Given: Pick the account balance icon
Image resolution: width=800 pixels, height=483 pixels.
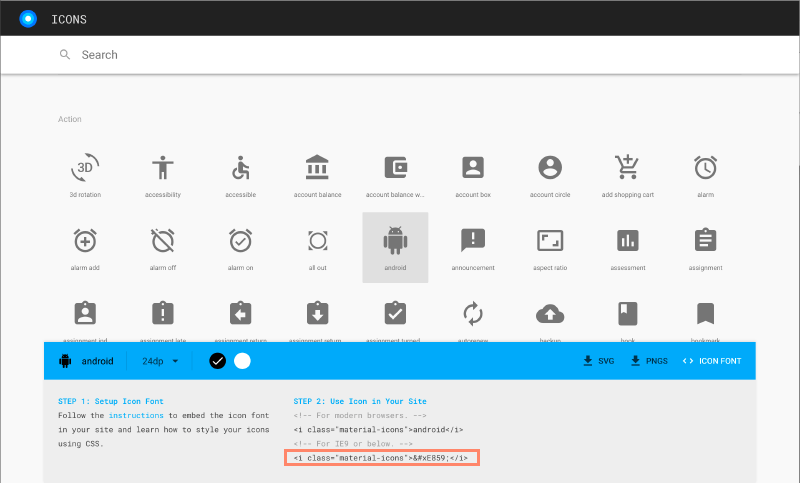Looking at the screenshot, I should pyautogui.click(x=318, y=168).
